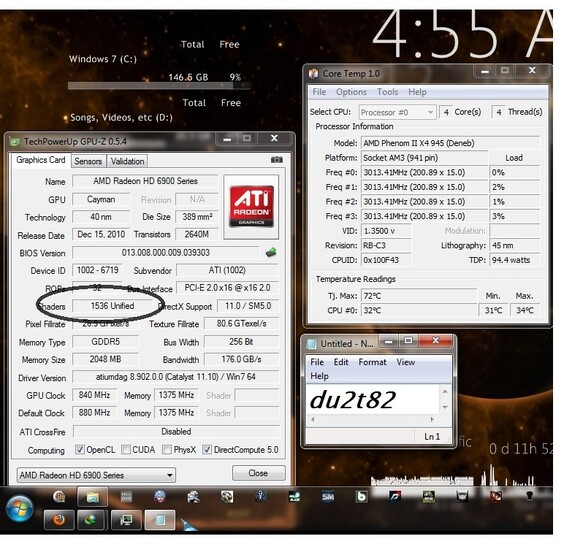Screen dimensions: 564x547
Task: Minimize the Core Temp window
Action: tap(485, 71)
